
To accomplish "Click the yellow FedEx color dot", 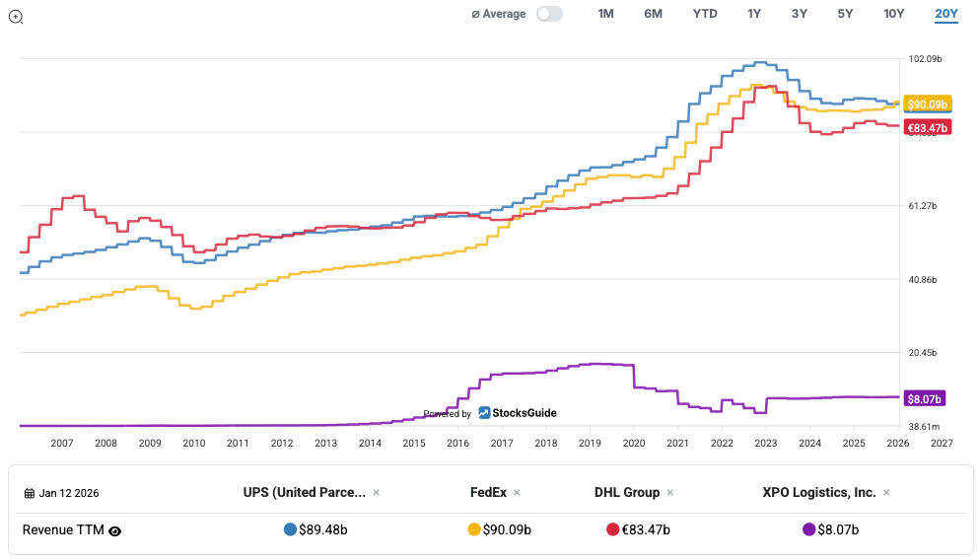I will pos(474,529).
